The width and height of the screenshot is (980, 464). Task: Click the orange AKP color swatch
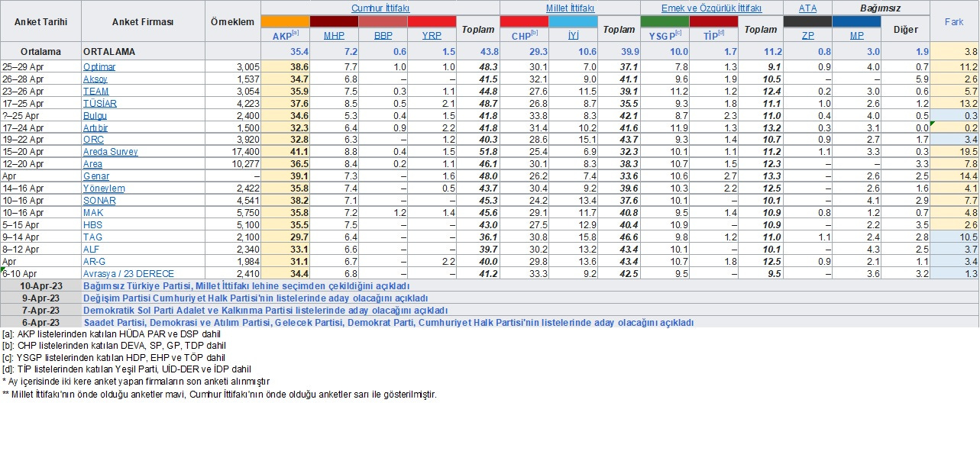pos(285,21)
